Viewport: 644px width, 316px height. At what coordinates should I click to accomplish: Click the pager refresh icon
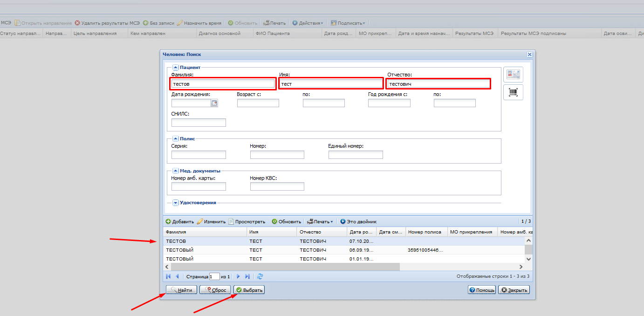point(260,276)
